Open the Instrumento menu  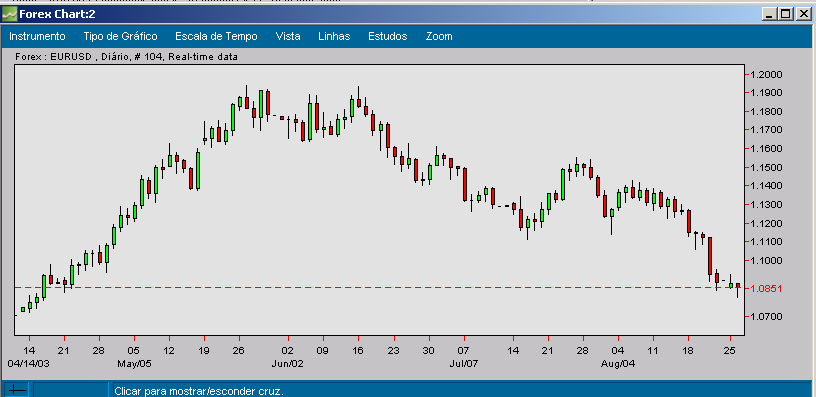pyautogui.click(x=37, y=36)
